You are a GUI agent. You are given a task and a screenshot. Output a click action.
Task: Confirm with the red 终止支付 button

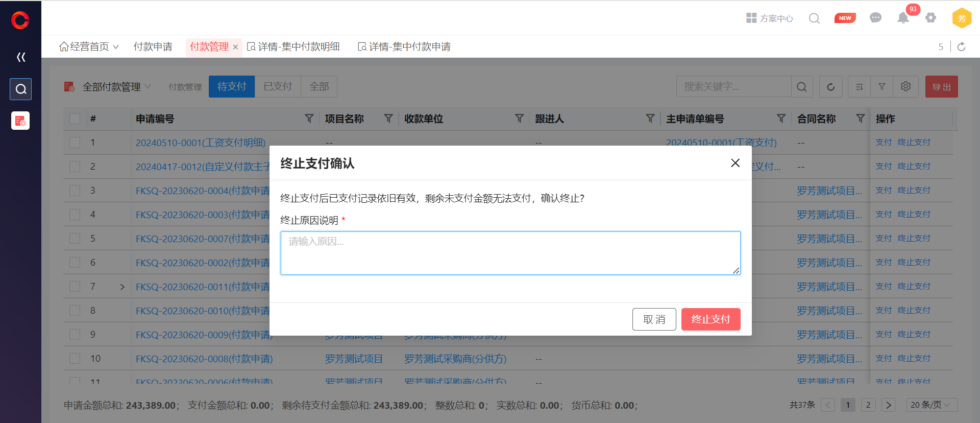tap(710, 319)
